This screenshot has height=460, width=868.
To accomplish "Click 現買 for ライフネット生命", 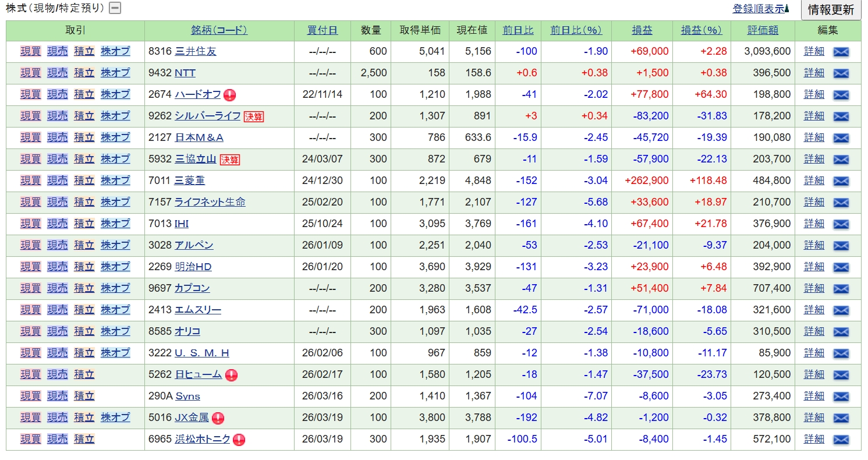I will (x=31, y=202).
